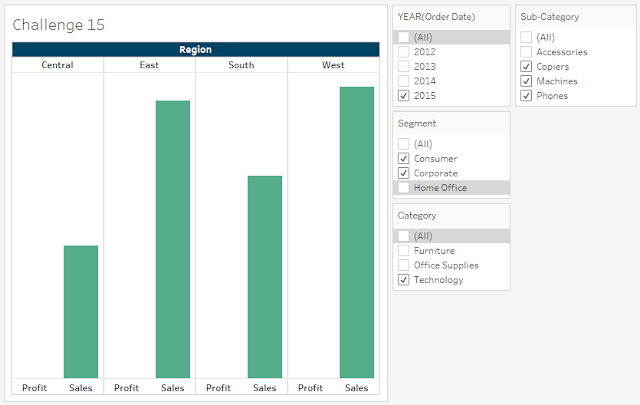Uncheck the Consumer segment
The width and height of the screenshot is (640, 405).
pos(403,158)
